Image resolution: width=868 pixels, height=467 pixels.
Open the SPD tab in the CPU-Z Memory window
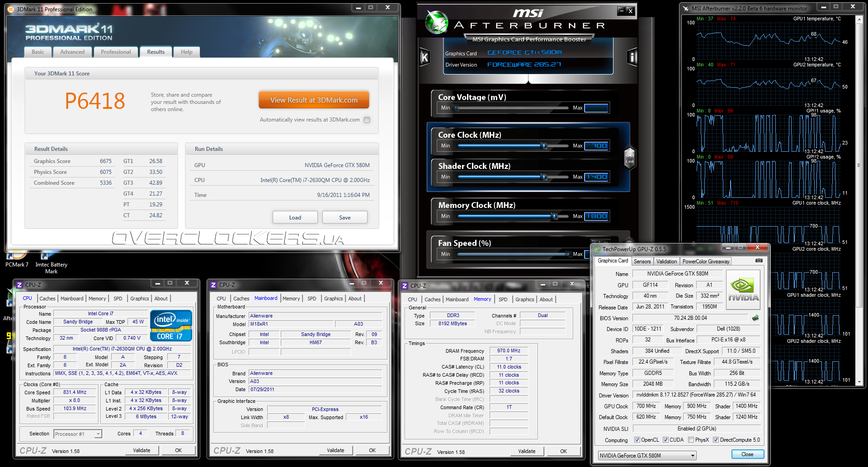[x=503, y=299]
